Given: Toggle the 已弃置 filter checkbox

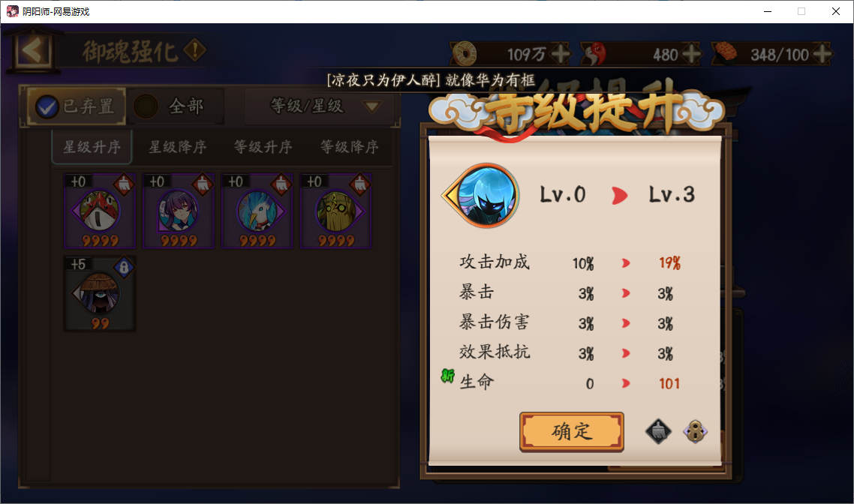Looking at the screenshot, I should (47, 106).
